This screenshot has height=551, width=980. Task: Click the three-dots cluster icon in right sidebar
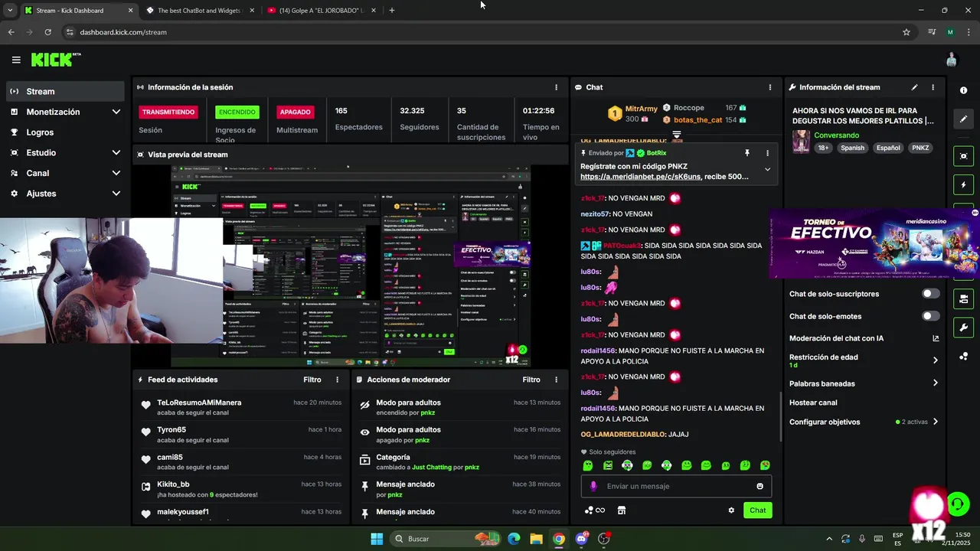point(963,356)
